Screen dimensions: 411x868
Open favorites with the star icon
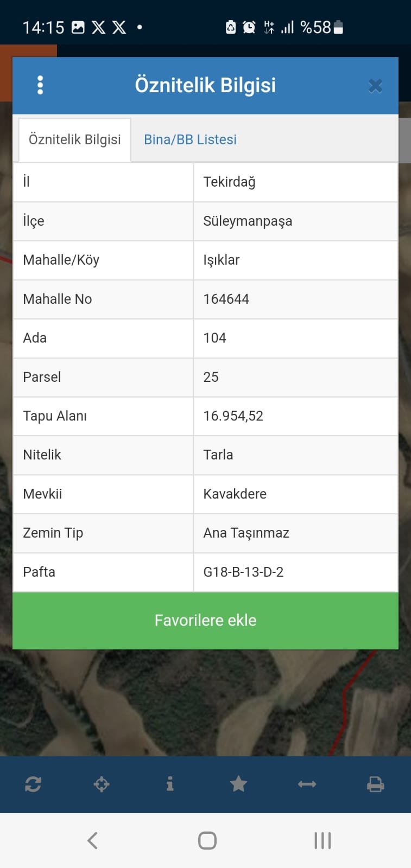pyautogui.click(x=238, y=784)
